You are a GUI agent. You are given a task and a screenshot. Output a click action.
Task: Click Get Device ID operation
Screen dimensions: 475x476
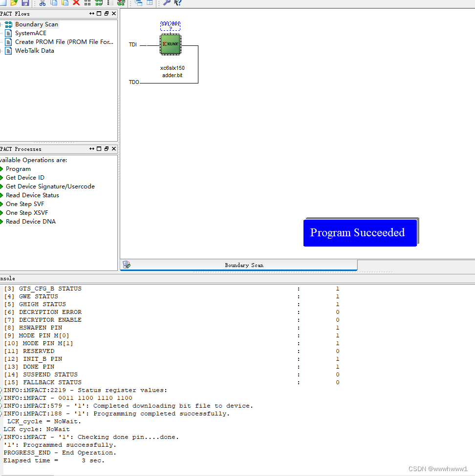25,177
